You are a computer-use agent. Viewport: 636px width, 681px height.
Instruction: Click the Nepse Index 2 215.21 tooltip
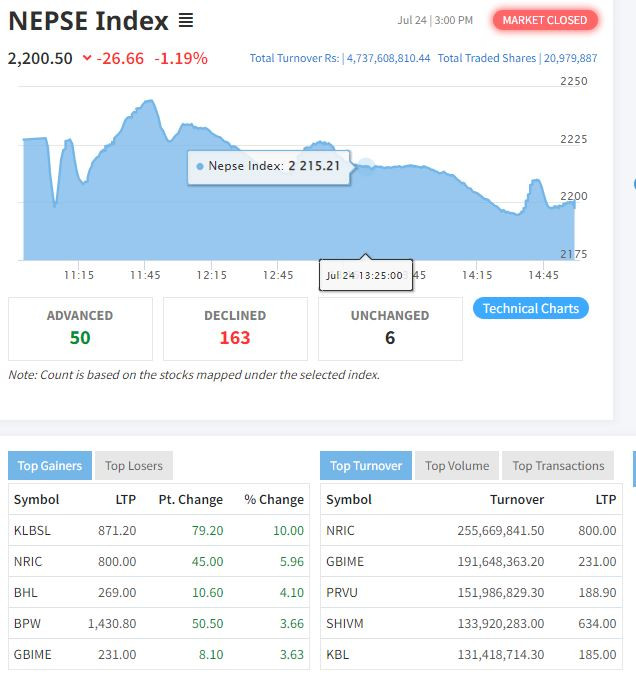tap(269, 167)
